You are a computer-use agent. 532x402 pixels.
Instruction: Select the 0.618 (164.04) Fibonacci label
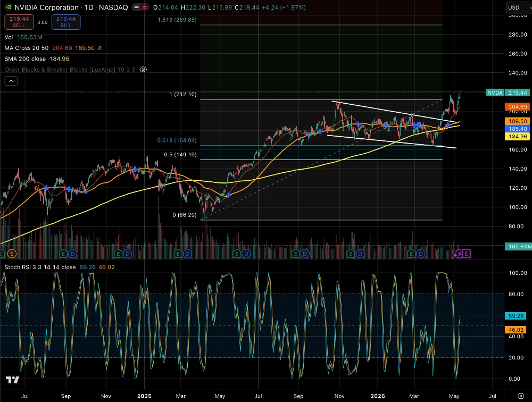[177, 140]
